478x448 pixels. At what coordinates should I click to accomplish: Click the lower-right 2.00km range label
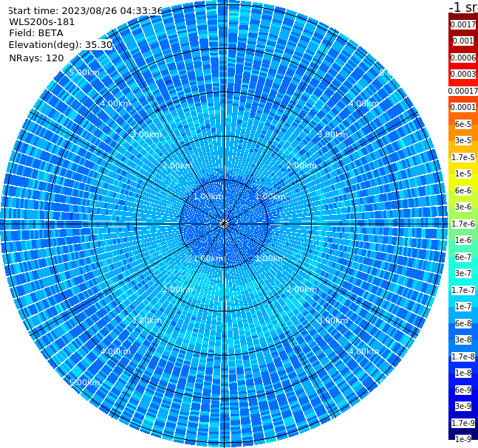(301, 289)
